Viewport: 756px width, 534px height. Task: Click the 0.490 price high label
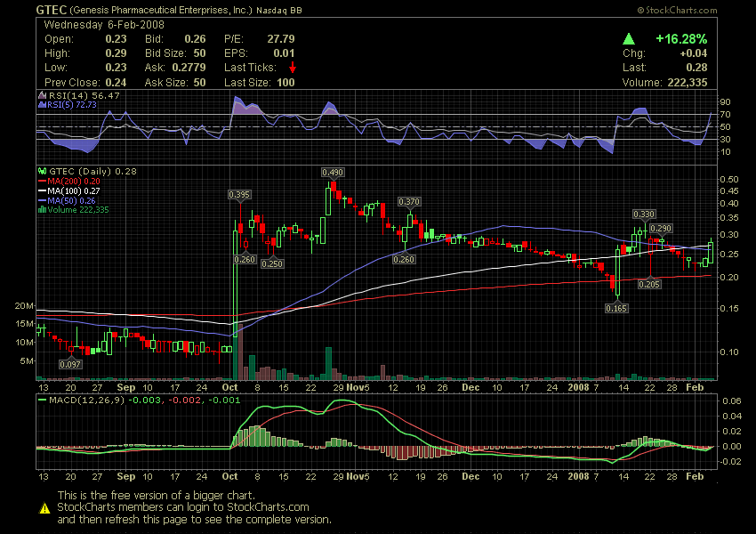tap(333, 172)
